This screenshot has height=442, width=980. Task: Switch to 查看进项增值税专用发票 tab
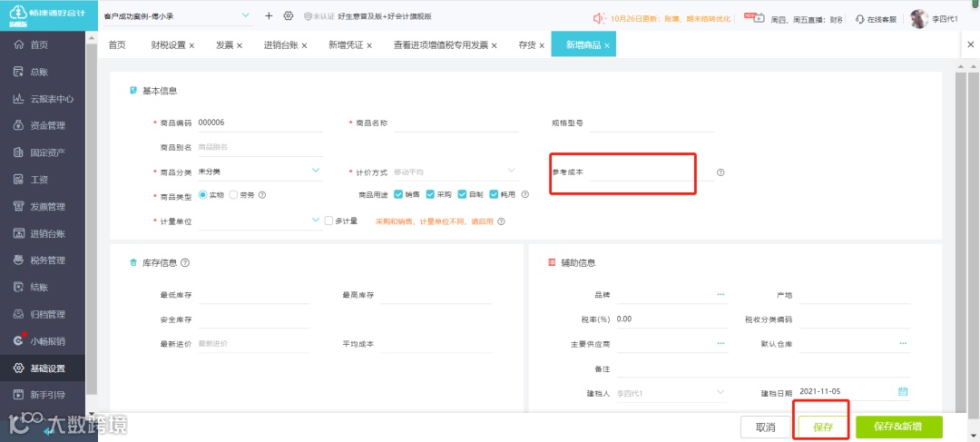pos(441,45)
